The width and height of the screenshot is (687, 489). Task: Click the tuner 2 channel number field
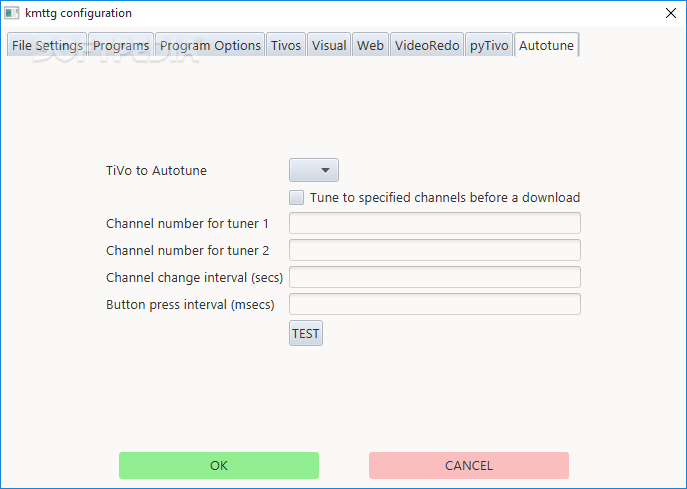pyautogui.click(x=435, y=250)
